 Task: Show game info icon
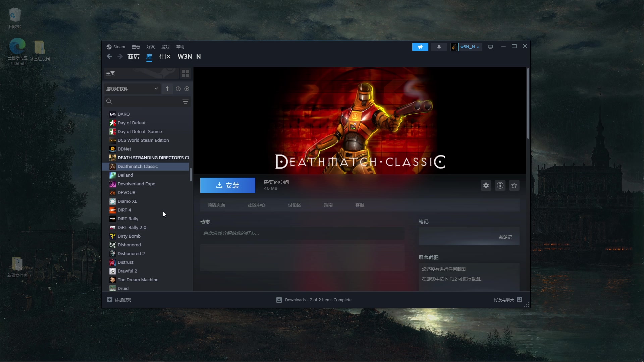coord(500,185)
